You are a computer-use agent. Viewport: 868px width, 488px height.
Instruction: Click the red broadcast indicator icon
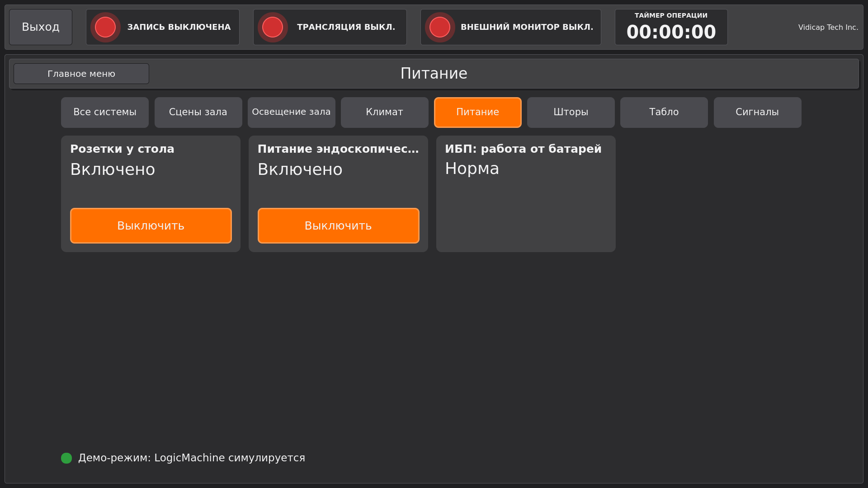273,27
